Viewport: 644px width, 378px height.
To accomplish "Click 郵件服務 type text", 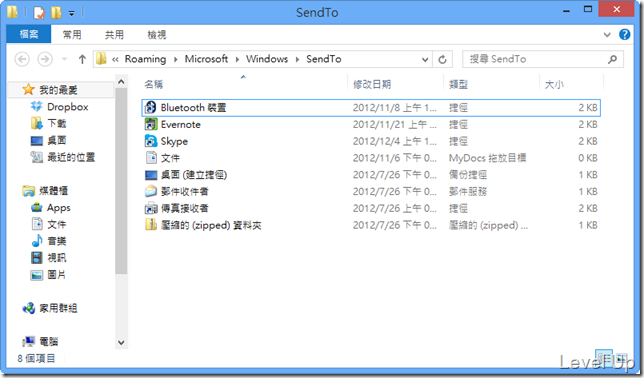I will tap(467, 191).
